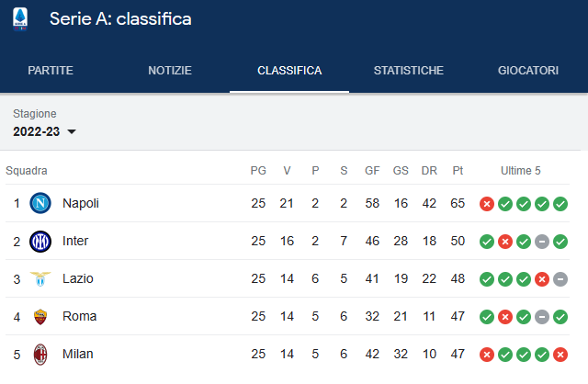Click the dropdown arrow next to 2022-23
The width and height of the screenshot is (588, 384).
72,131
